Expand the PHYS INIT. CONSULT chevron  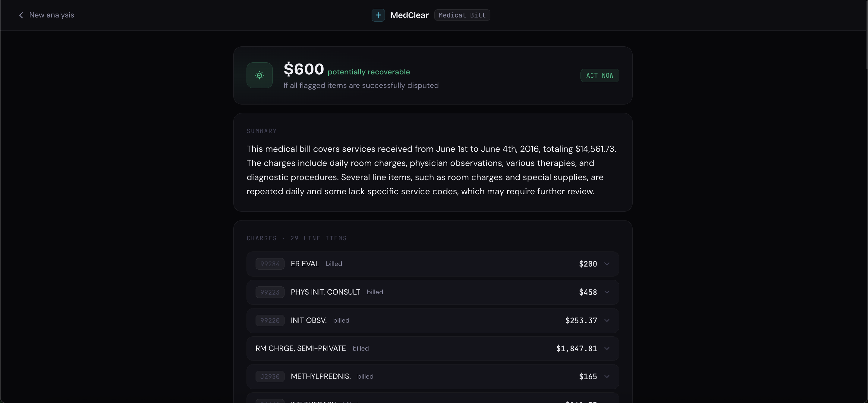607,292
